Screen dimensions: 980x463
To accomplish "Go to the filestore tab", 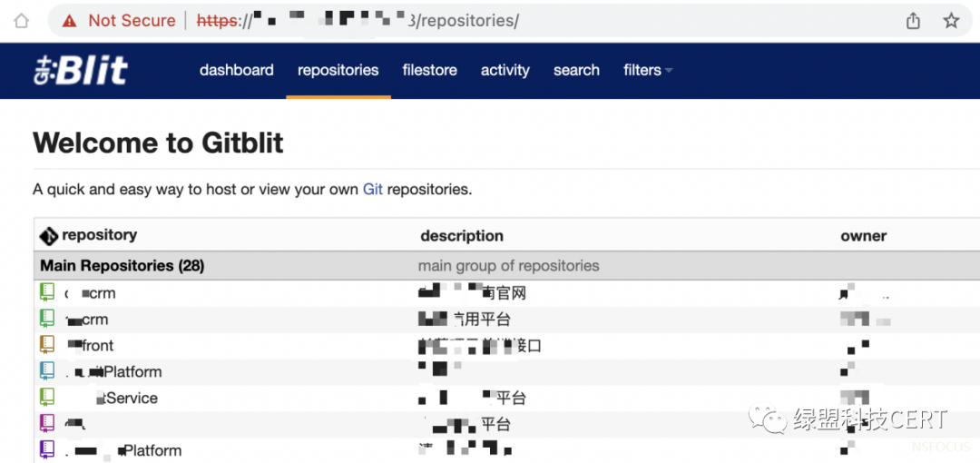I will [x=429, y=70].
